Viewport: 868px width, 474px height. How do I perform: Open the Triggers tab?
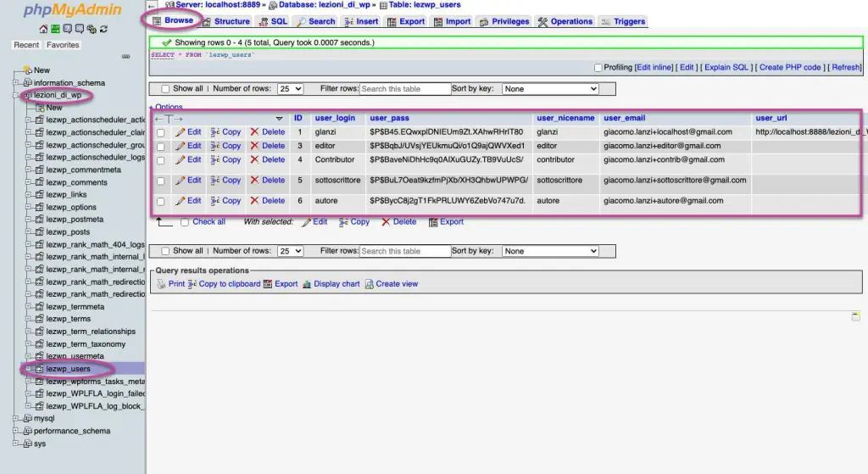[x=623, y=21]
